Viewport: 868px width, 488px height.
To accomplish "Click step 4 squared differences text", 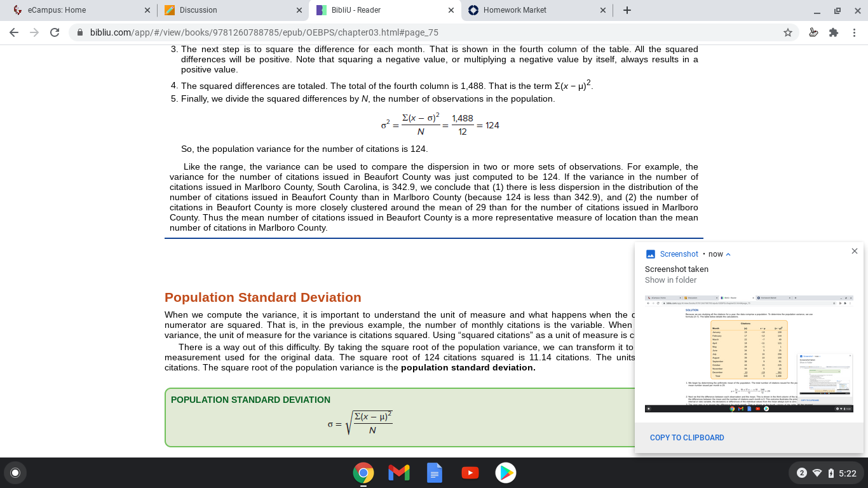I will (x=386, y=85).
